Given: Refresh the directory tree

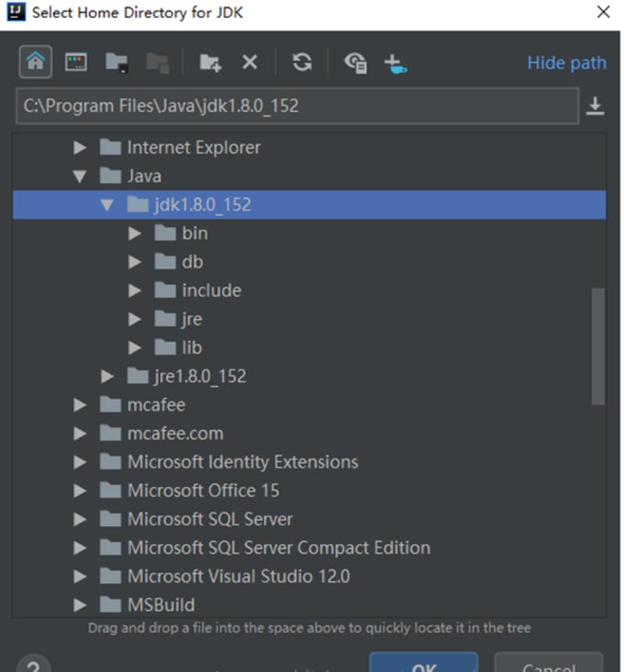Looking at the screenshot, I should [302, 62].
